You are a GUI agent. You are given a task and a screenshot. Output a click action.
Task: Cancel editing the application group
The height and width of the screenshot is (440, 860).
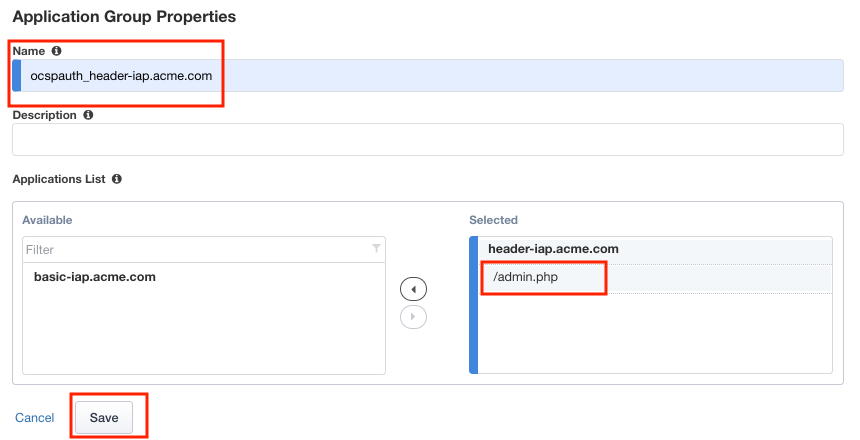pyautogui.click(x=35, y=418)
